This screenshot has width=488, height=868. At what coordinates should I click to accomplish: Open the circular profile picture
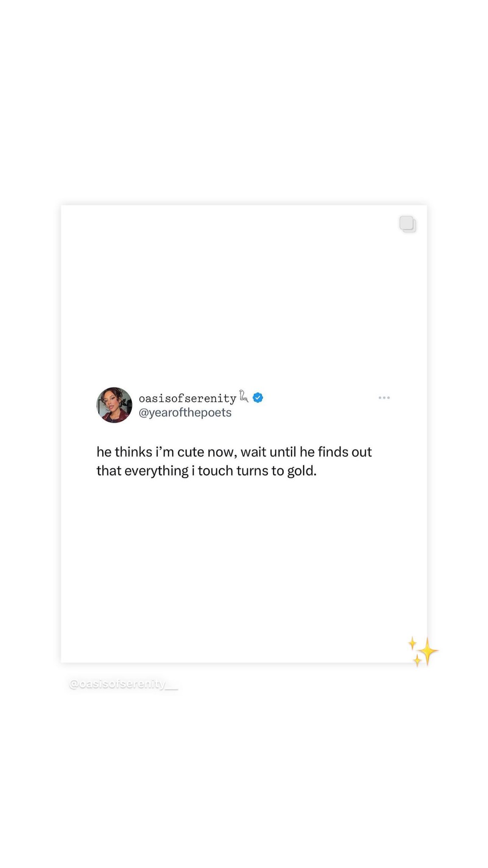[x=114, y=405]
